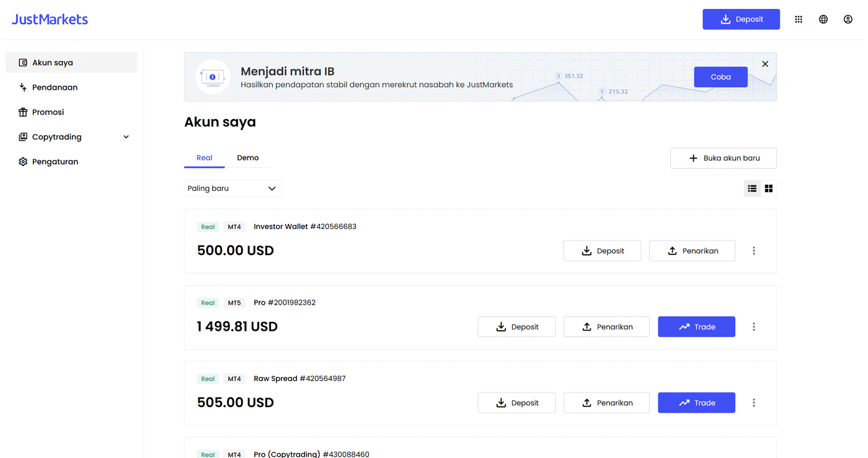Deposit to Investor Wallet #420566683
The image size is (868, 458).
[x=602, y=251]
